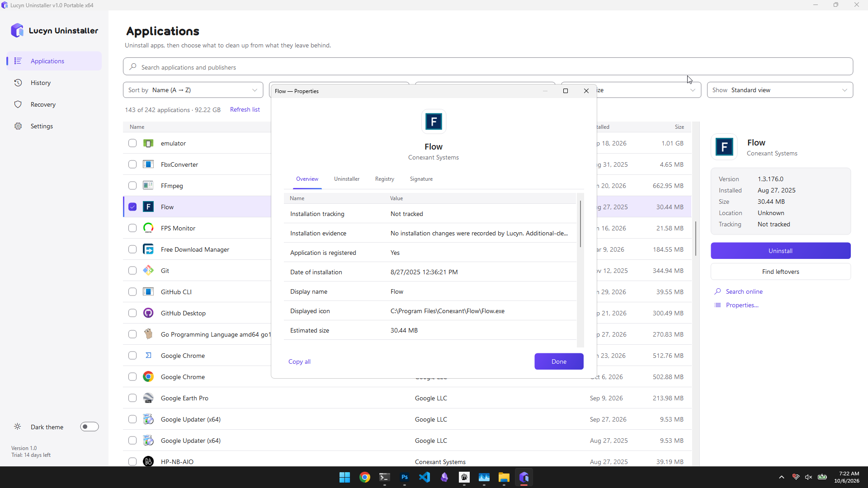Check the emulator checkbox

tap(132, 143)
